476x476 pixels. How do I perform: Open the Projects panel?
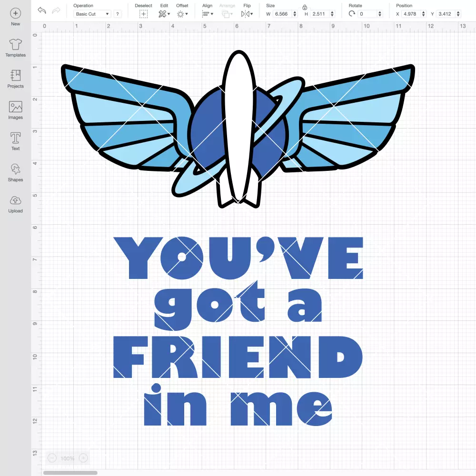click(x=16, y=79)
